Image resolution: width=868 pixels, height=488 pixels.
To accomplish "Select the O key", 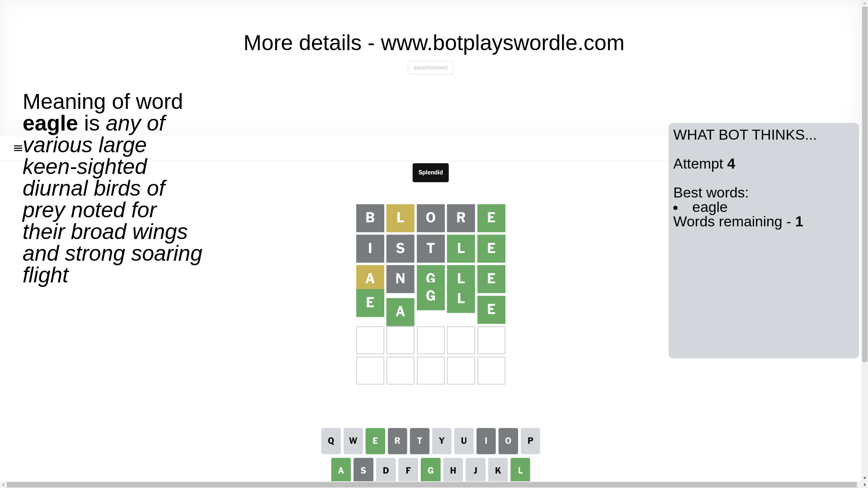I will 508,441.
